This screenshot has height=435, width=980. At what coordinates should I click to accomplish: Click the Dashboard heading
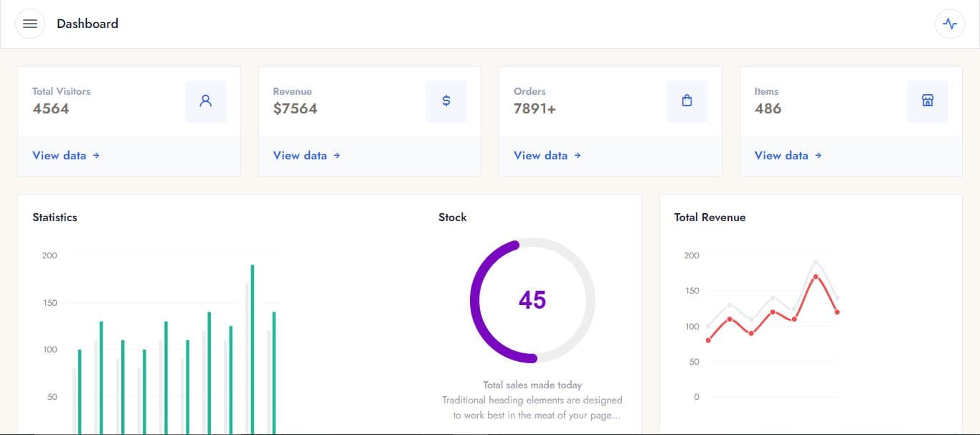87,23
